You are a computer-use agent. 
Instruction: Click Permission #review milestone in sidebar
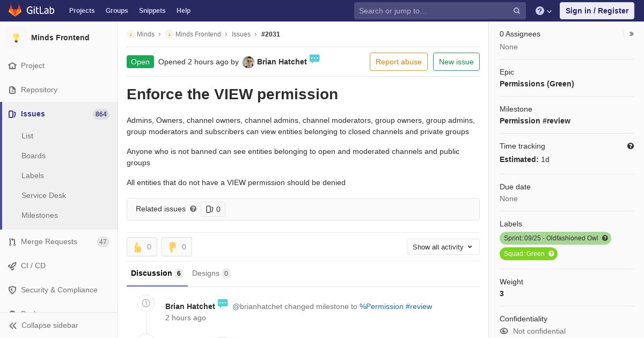point(535,121)
